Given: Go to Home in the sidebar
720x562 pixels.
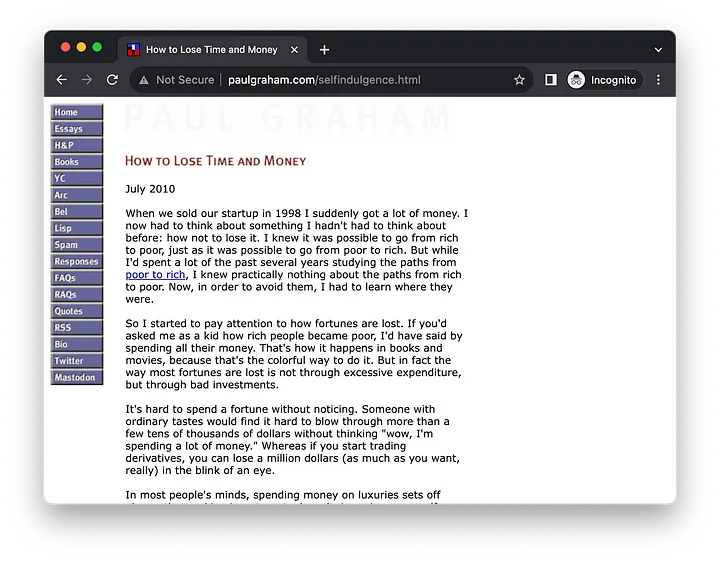Looking at the screenshot, I should pos(77,112).
